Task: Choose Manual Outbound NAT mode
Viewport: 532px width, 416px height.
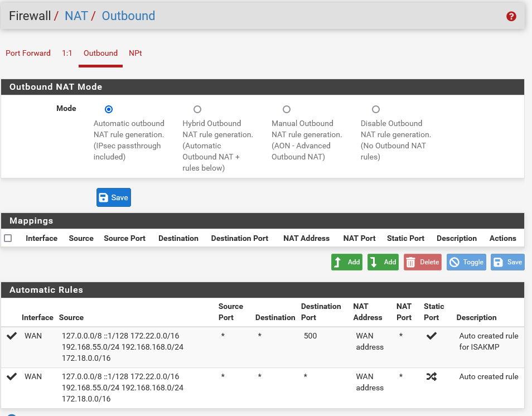Action: pos(287,109)
